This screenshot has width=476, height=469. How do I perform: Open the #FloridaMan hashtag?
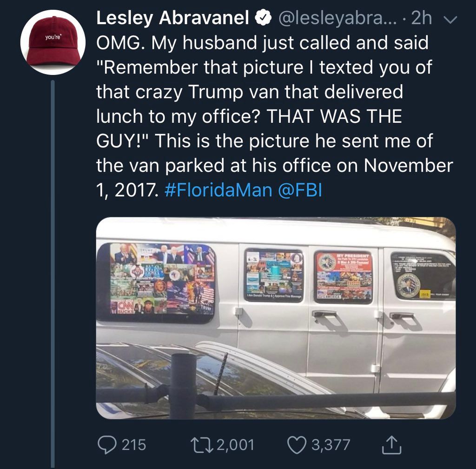[218, 190]
